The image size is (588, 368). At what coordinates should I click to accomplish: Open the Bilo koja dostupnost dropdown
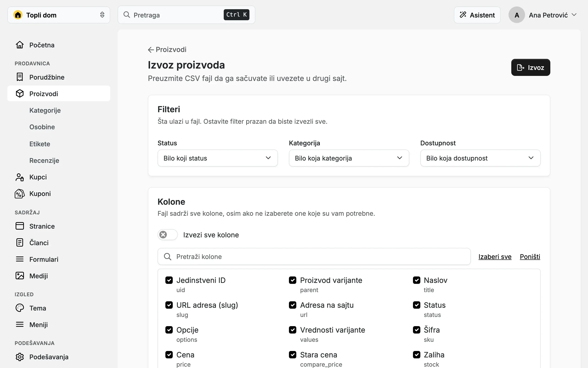[480, 158]
